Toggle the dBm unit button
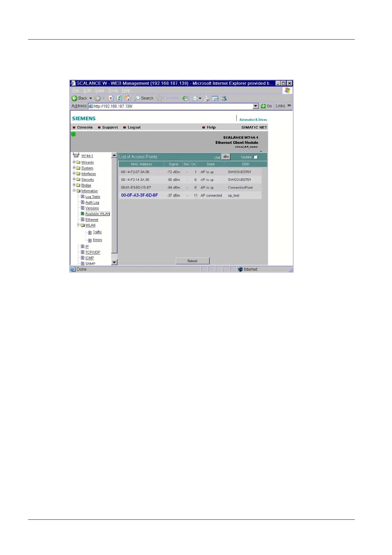The image size is (392, 555). click(x=226, y=157)
